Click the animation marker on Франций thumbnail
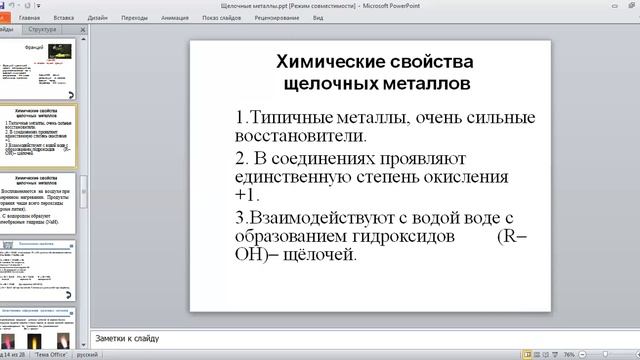 71,95
